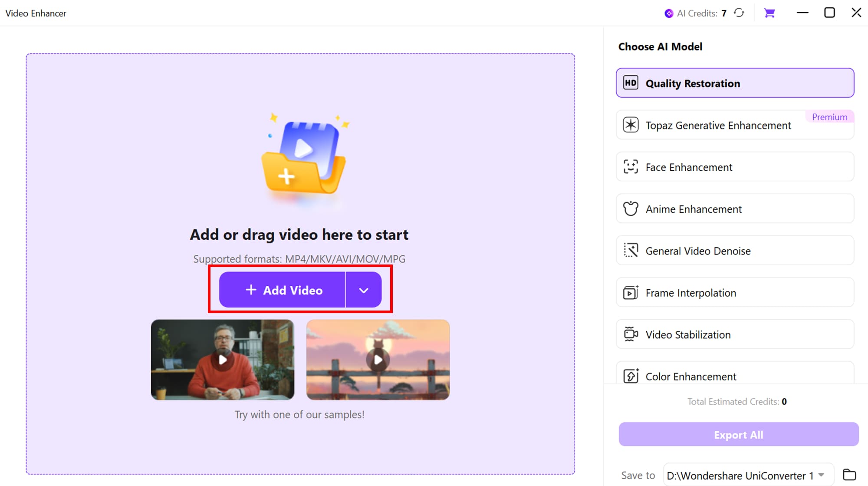Screen dimensions: 868x486
Task: Click the Anime Enhancement cat icon
Action: tap(631, 208)
